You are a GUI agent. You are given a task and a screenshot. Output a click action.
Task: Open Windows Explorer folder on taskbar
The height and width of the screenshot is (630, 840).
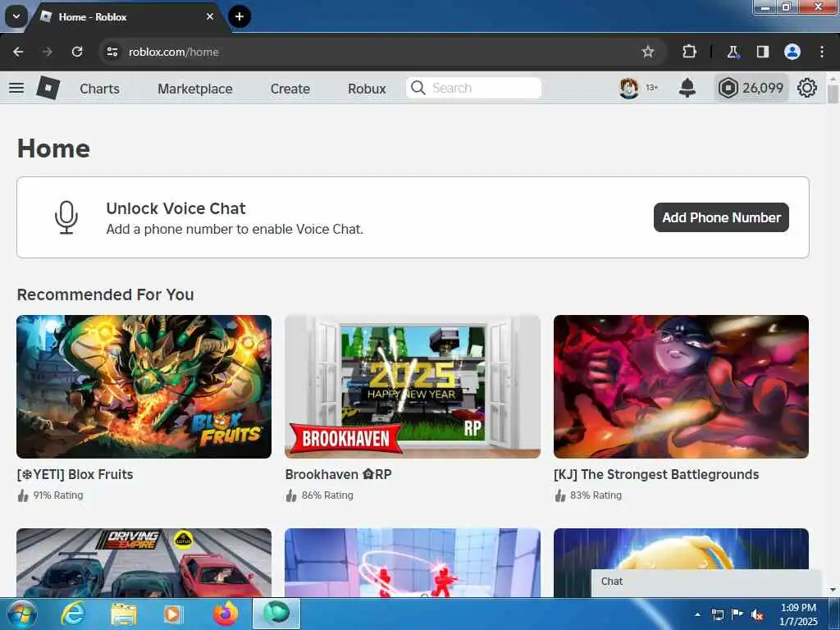pos(124,614)
